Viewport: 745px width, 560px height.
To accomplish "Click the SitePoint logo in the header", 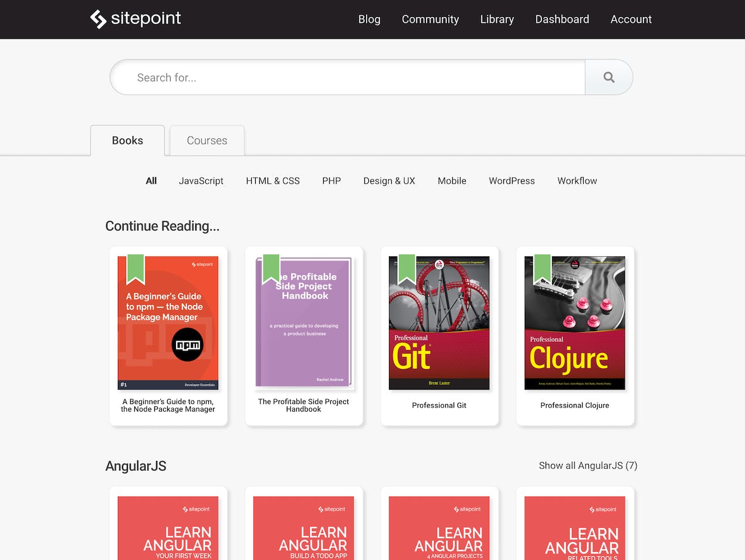I will 136,19.
